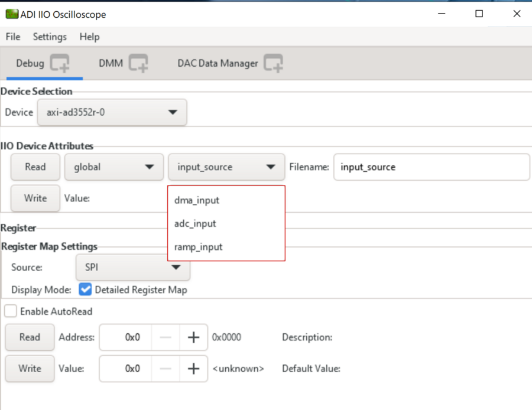Open the Source SPI dropdown
Image resolution: width=532 pixels, height=410 pixels.
pyautogui.click(x=133, y=268)
